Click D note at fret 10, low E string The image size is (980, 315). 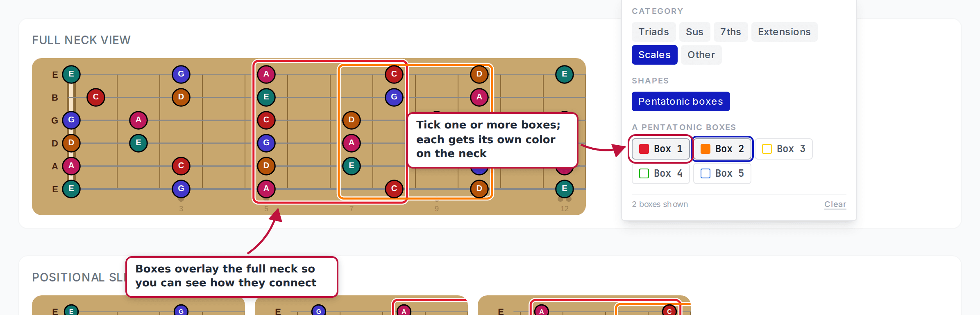pyautogui.click(x=479, y=189)
